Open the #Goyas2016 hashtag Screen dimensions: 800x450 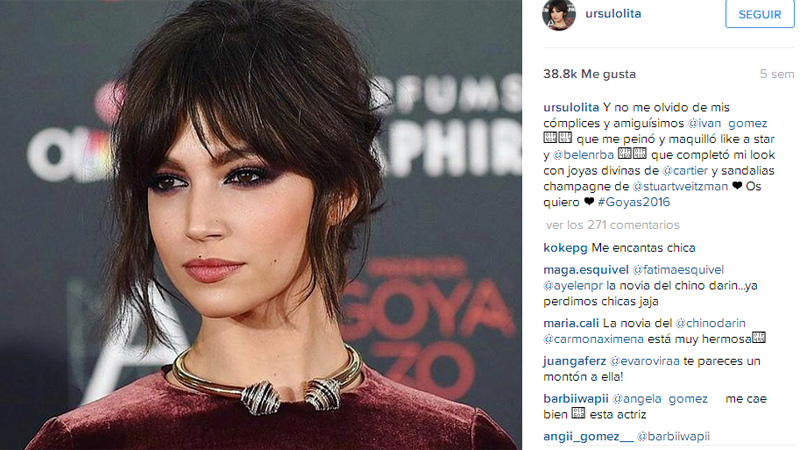pos(634,203)
